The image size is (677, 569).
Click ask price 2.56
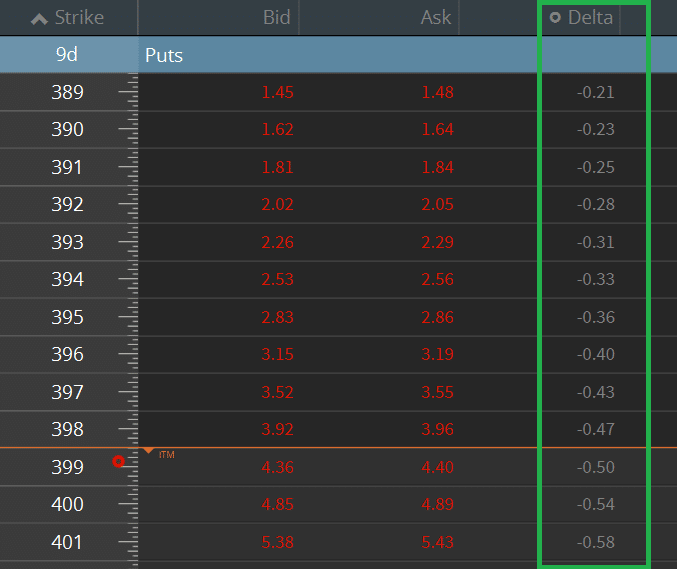[x=437, y=279]
